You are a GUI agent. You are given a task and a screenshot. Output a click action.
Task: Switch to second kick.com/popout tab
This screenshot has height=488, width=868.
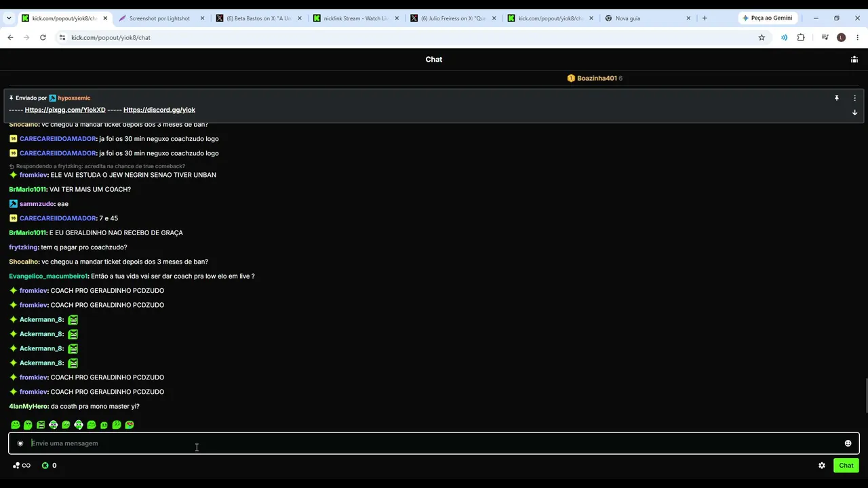(551, 18)
